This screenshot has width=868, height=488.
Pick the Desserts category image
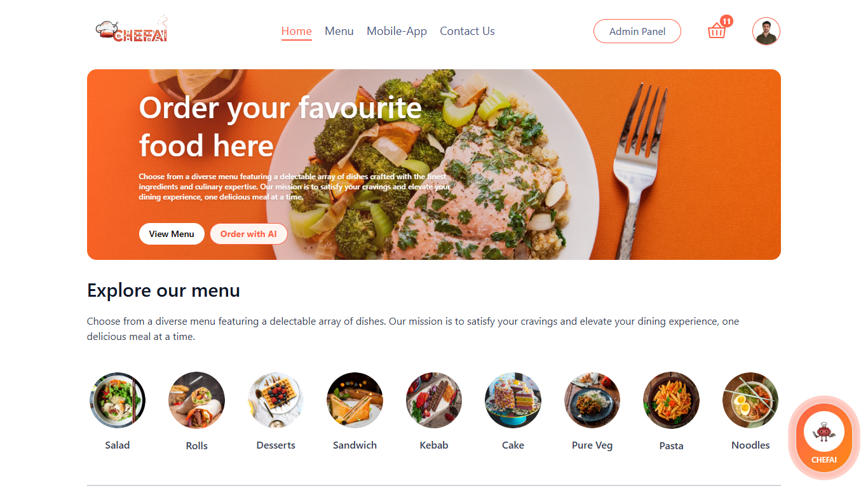[x=276, y=400]
